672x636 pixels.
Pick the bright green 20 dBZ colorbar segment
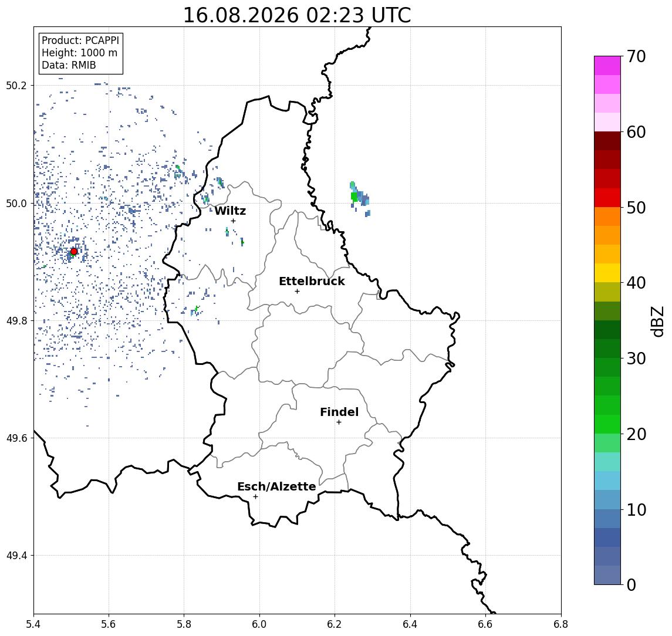coord(607,424)
